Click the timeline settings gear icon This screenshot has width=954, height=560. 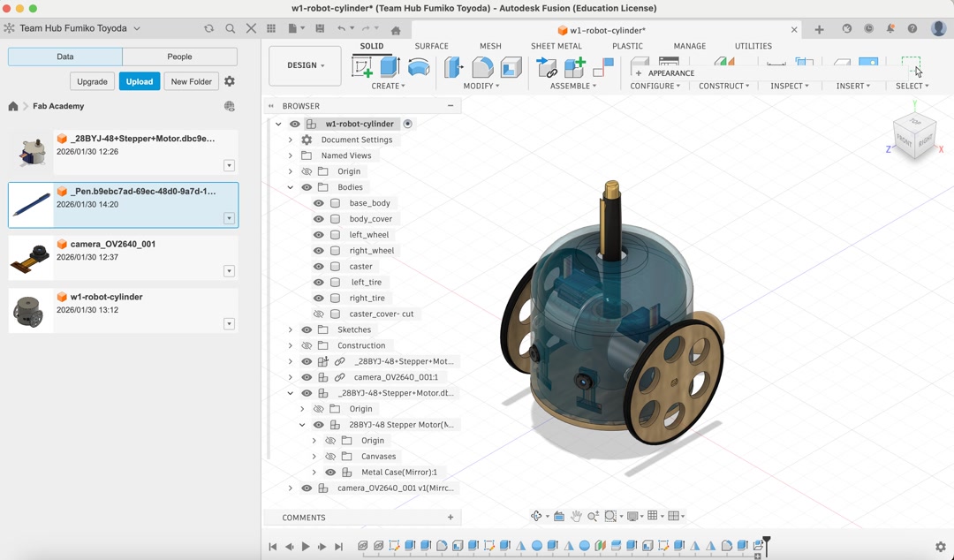940,547
